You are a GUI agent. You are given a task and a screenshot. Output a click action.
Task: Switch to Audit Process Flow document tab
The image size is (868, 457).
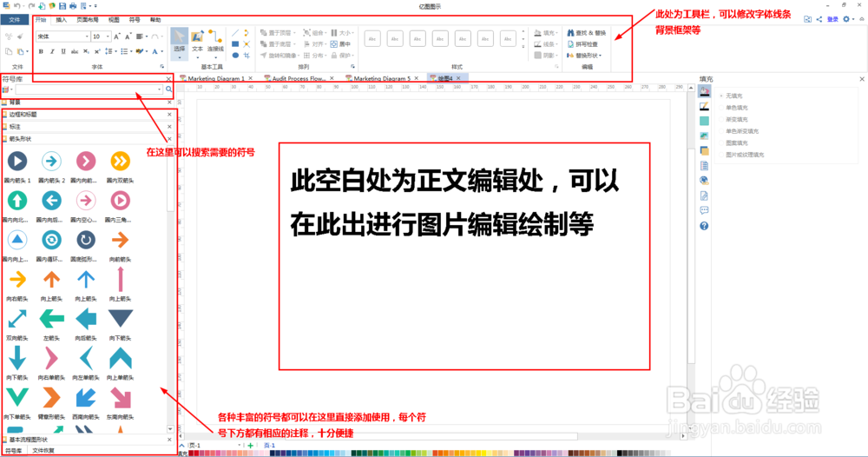tap(299, 78)
